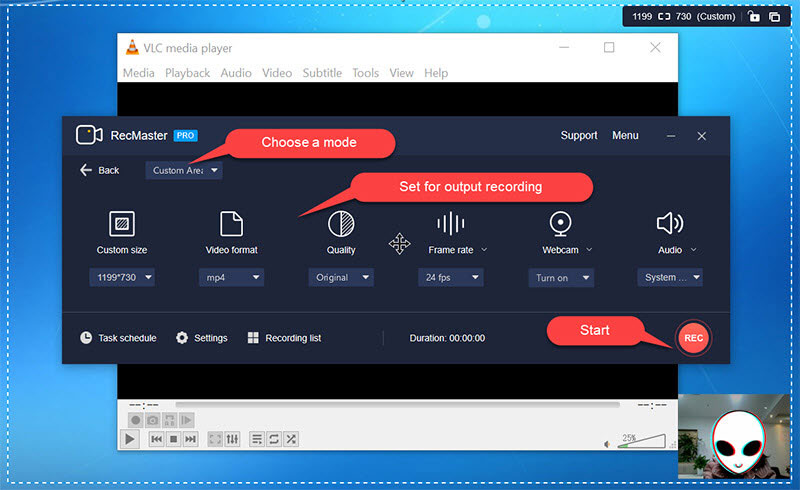Open the VLC Audio menu

pos(236,73)
